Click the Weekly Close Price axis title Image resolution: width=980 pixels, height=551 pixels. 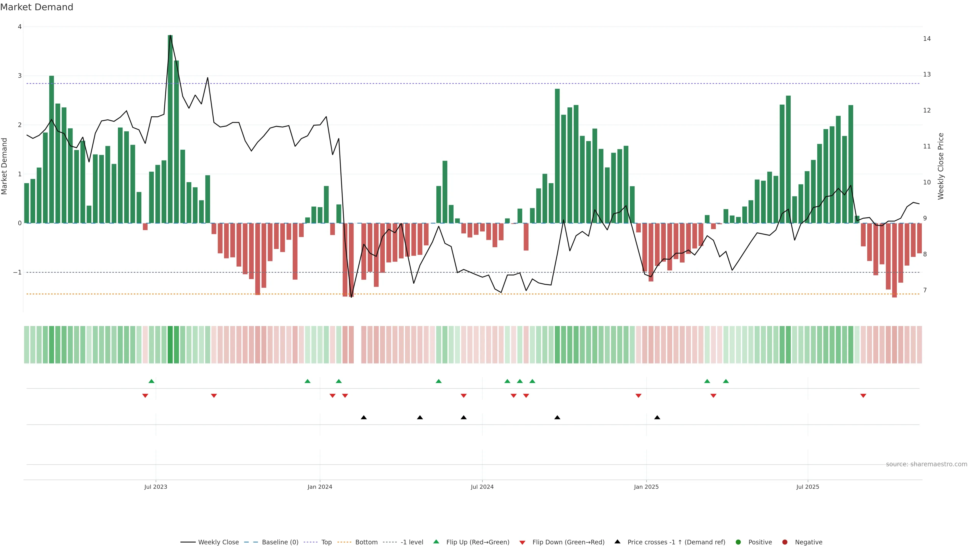[x=941, y=166]
